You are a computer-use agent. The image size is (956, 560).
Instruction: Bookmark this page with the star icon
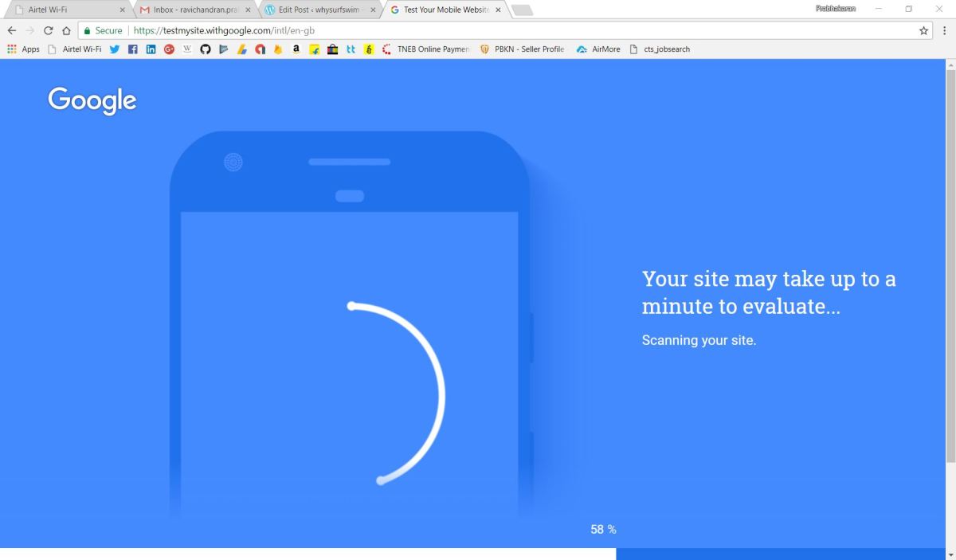point(924,30)
